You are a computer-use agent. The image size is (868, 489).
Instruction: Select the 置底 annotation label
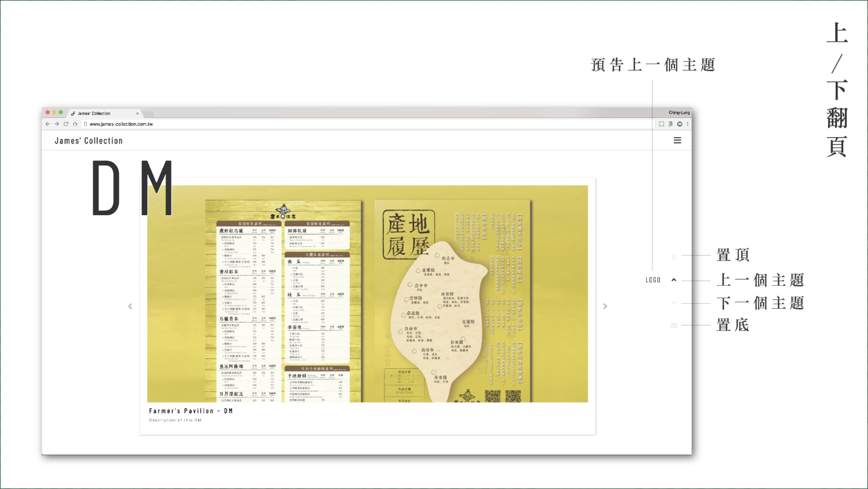[x=733, y=325]
